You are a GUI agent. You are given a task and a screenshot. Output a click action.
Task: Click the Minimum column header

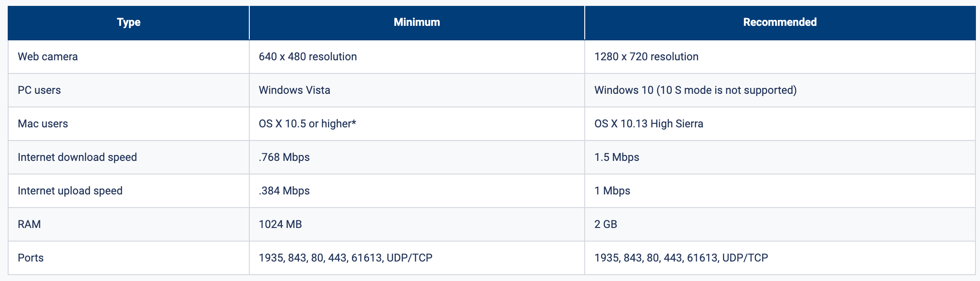[x=417, y=22]
